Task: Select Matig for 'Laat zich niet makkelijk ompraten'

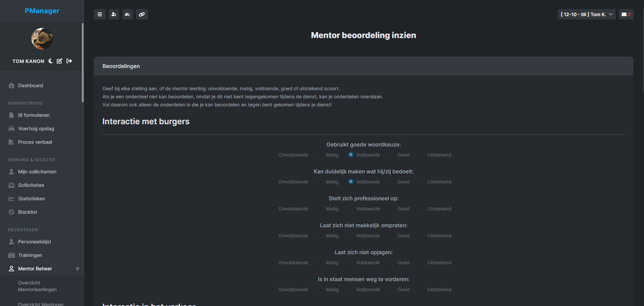Action: coord(320,235)
